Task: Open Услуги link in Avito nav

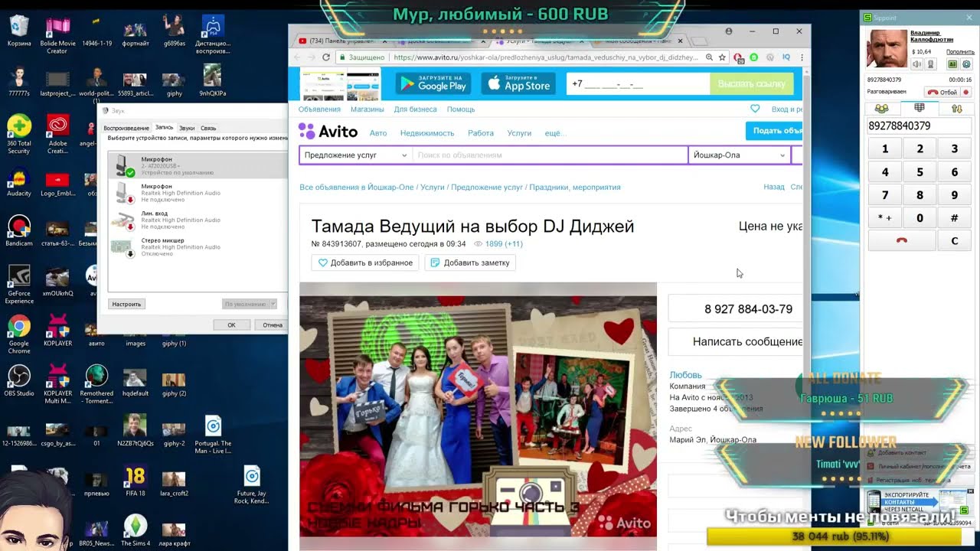Action: (x=519, y=133)
